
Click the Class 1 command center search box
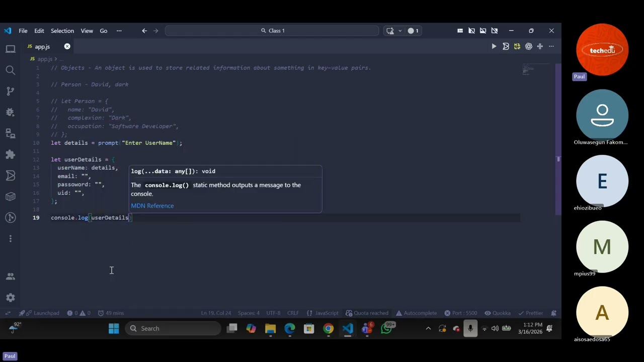tap(272, 31)
